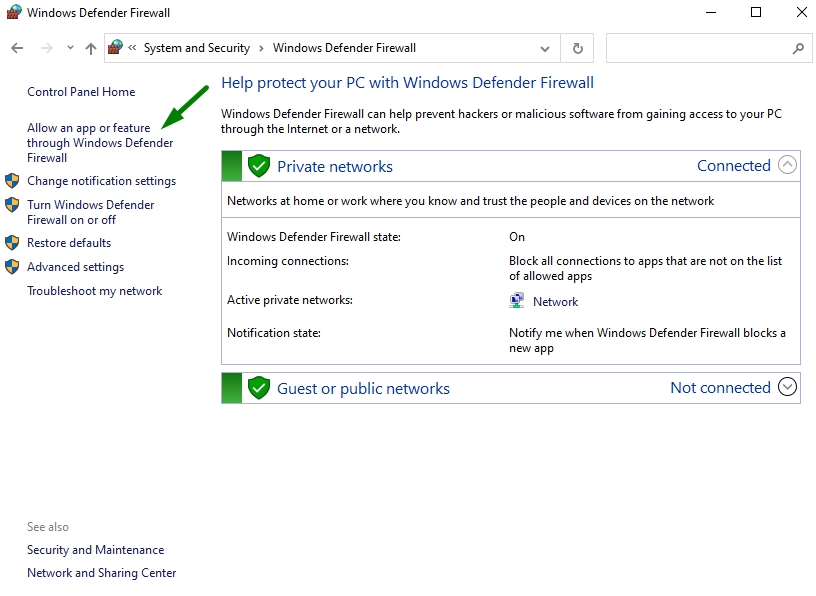Open Change notification settings
Viewport: 816px width, 596px height.
[x=101, y=181]
